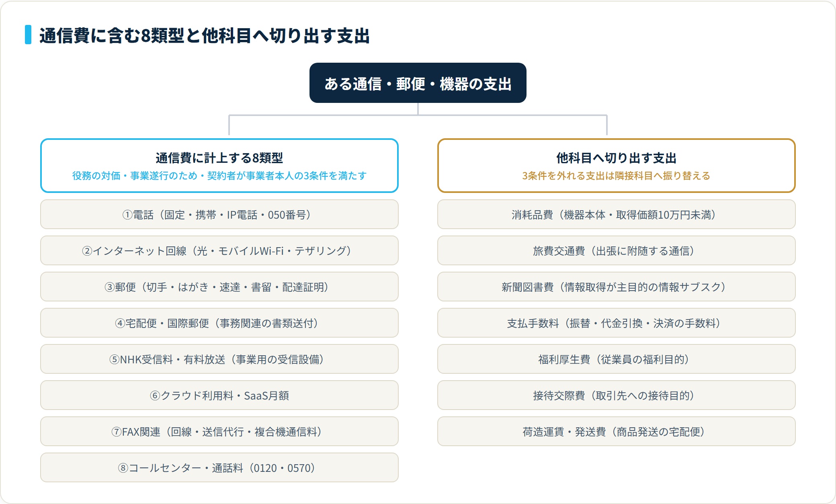Click the 通信費に計上する8類型 header box
The width and height of the screenshot is (836, 504).
tap(219, 166)
